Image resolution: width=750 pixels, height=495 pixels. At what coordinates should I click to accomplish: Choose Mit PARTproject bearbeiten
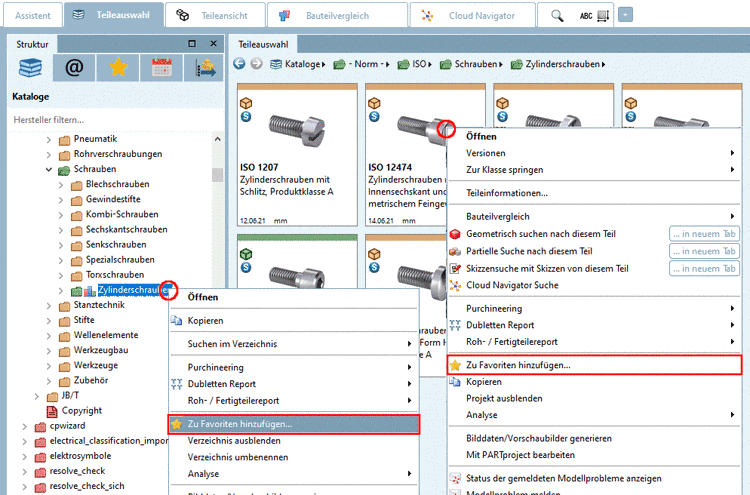(x=594, y=455)
